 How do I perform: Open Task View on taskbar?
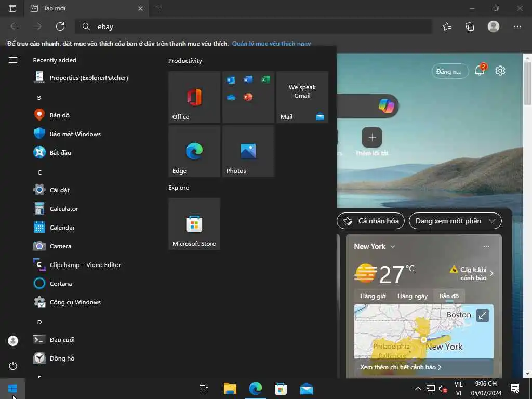pyautogui.click(x=204, y=389)
